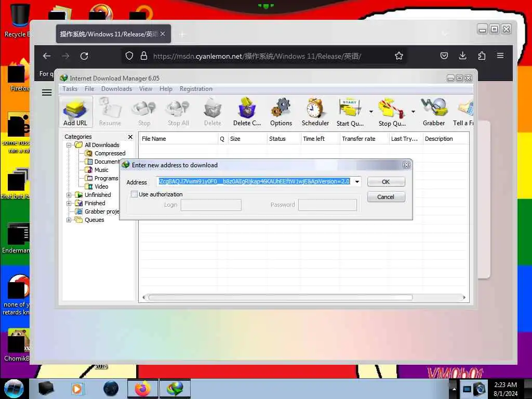Click the Add URL toolbar icon
This screenshot has width=532, height=399.
[75, 112]
